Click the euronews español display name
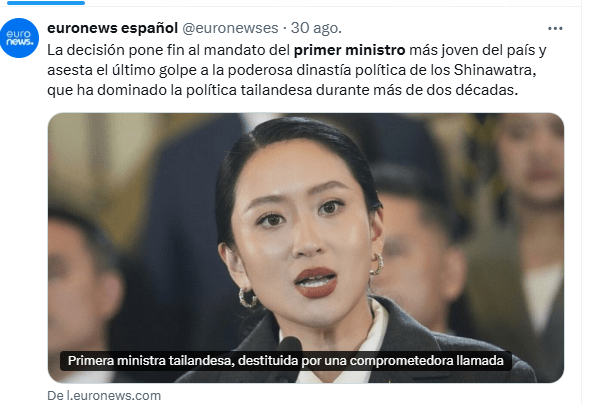The height and width of the screenshot is (405, 607). click(x=112, y=28)
